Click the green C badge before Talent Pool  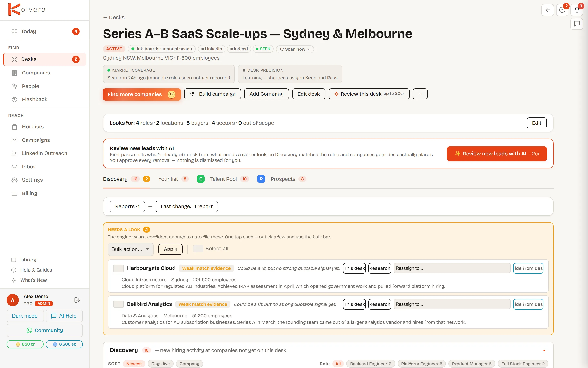[201, 179]
